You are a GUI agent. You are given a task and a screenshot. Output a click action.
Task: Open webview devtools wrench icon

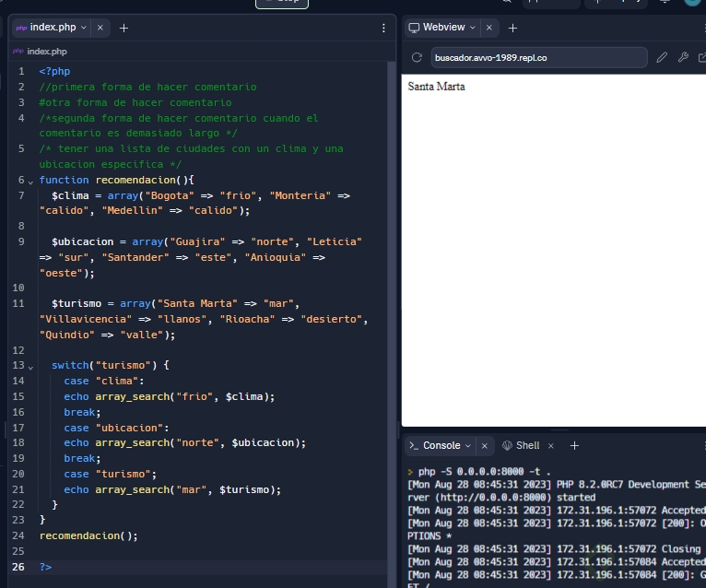(683, 57)
